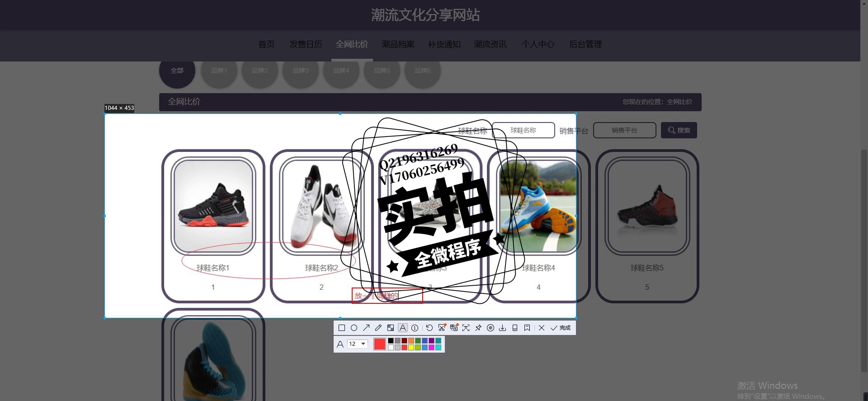Focus the 球鞋名称 search field
The width and height of the screenshot is (868, 401).
pyautogui.click(x=523, y=130)
